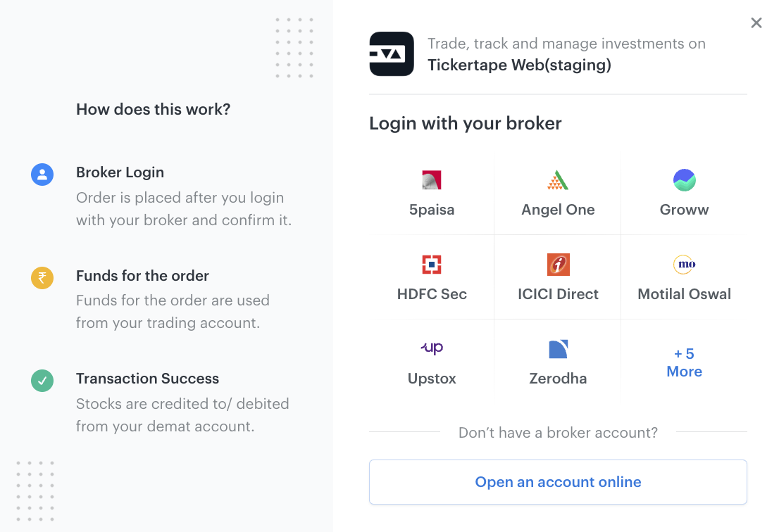This screenshot has width=779, height=532.
Task: Choose the ICICI Direct logo icon
Action: point(558,265)
